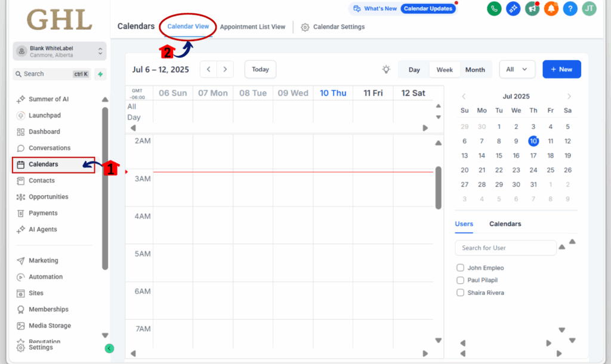Go to Dashboard in the sidebar
This screenshot has width=611, height=364.
tap(44, 132)
